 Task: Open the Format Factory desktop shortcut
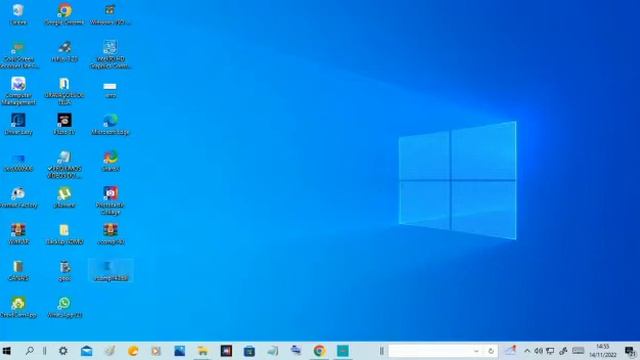tap(18, 198)
